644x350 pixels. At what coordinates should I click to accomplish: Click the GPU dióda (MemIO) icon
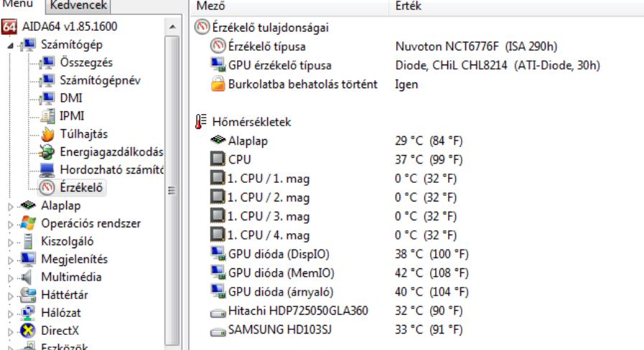tap(218, 273)
